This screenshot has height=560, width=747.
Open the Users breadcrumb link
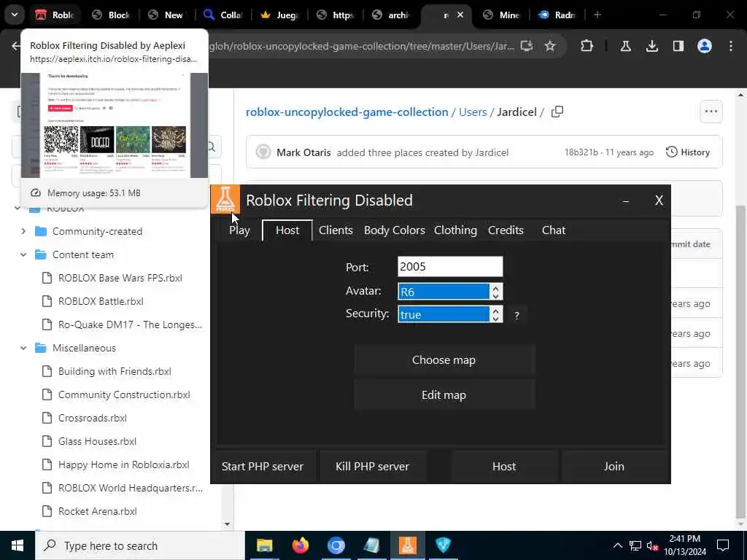473,112
